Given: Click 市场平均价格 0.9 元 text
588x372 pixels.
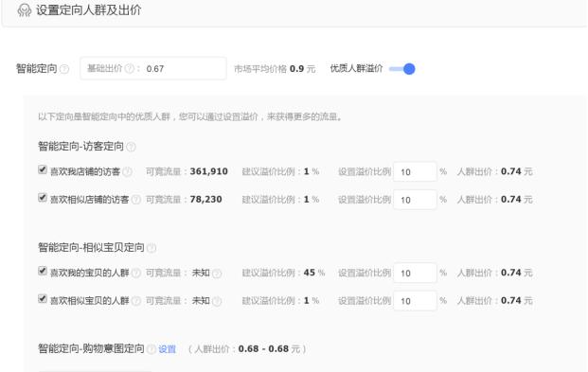Looking at the screenshot, I should pos(275,68).
